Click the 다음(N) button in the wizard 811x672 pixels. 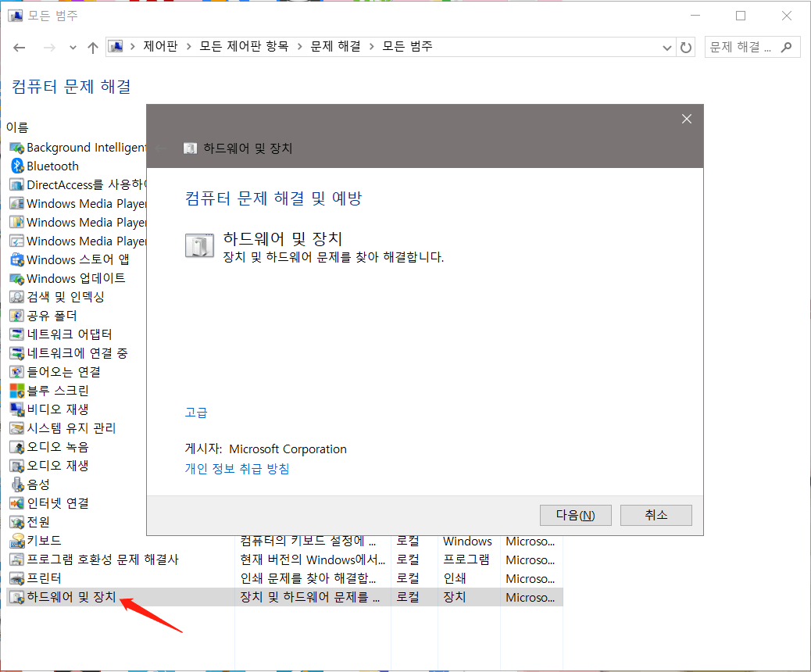click(x=576, y=515)
